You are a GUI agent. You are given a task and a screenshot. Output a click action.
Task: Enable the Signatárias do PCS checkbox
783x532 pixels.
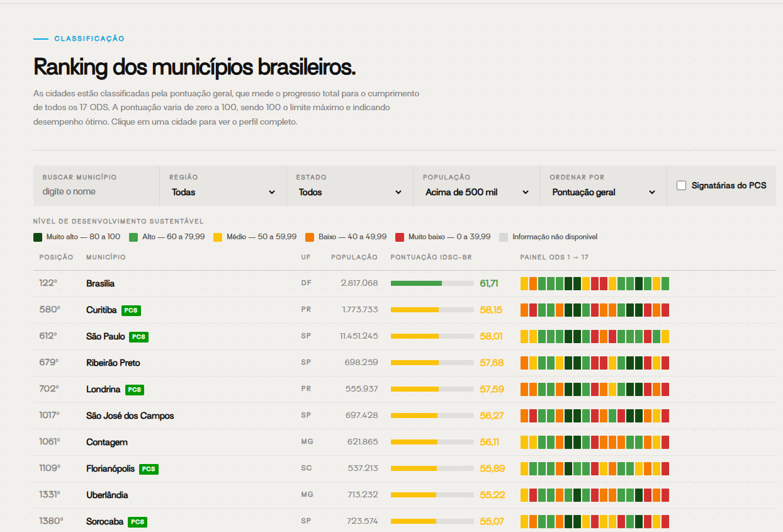(681, 186)
